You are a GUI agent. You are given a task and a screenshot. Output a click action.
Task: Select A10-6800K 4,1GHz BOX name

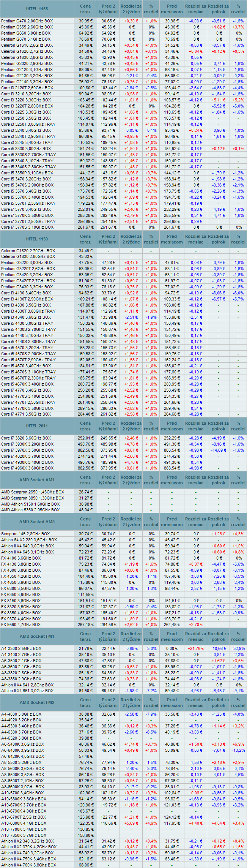coord(24,823)
